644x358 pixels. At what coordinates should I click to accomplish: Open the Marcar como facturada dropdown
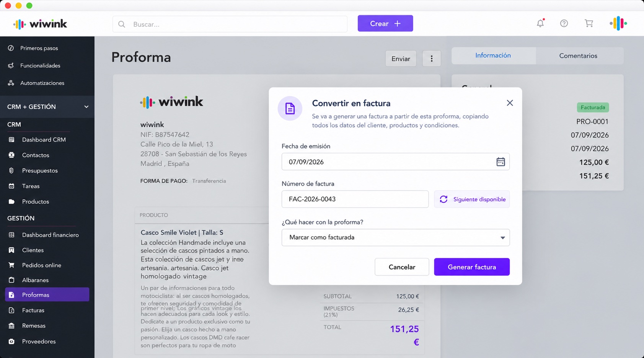[396, 237]
